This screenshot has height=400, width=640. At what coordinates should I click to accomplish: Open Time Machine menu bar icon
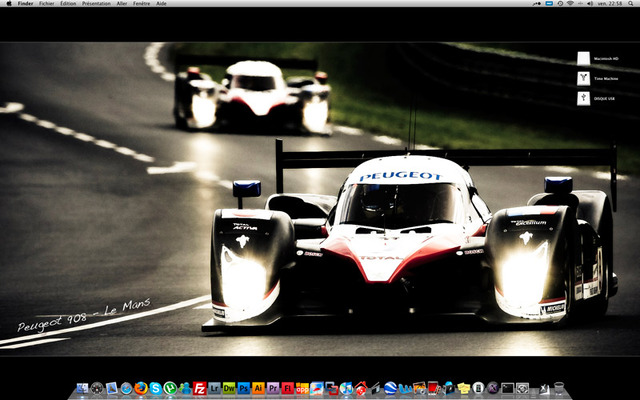[560, 3]
